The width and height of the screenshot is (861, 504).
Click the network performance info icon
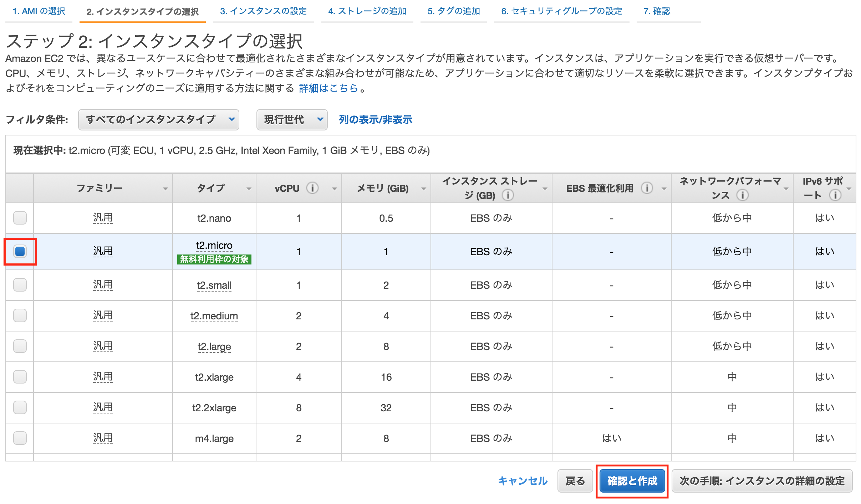click(x=743, y=195)
